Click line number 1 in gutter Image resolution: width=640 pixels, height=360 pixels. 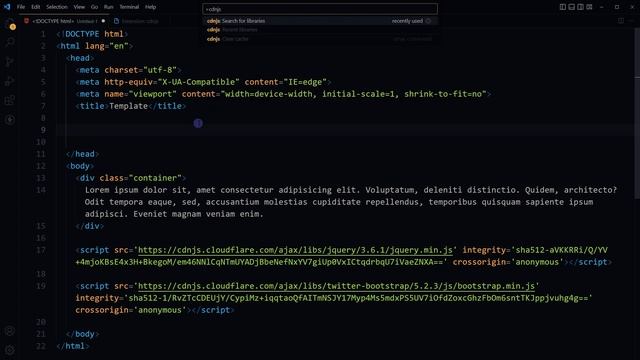tap(43, 34)
